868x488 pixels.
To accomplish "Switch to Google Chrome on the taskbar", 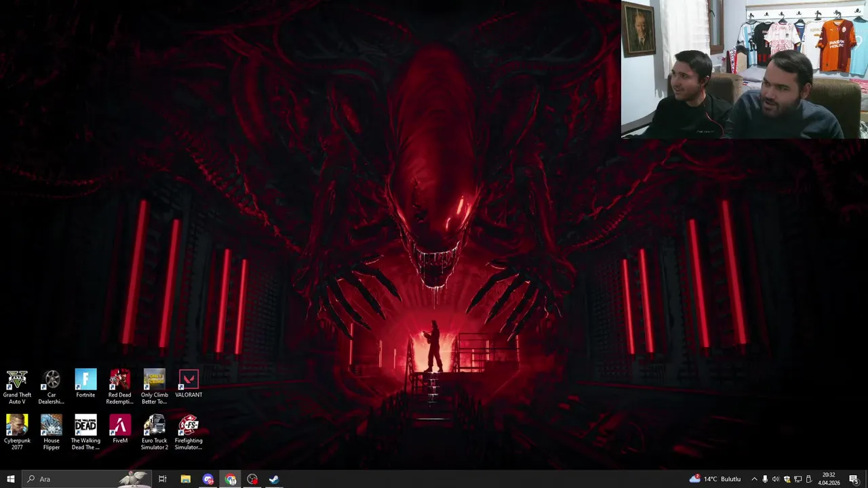I will (231, 479).
